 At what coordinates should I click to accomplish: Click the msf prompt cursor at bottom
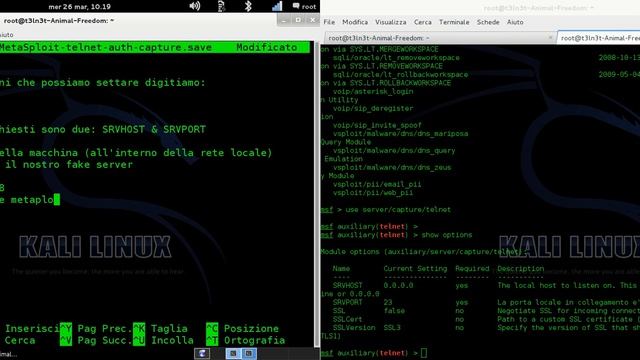point(424,353)
